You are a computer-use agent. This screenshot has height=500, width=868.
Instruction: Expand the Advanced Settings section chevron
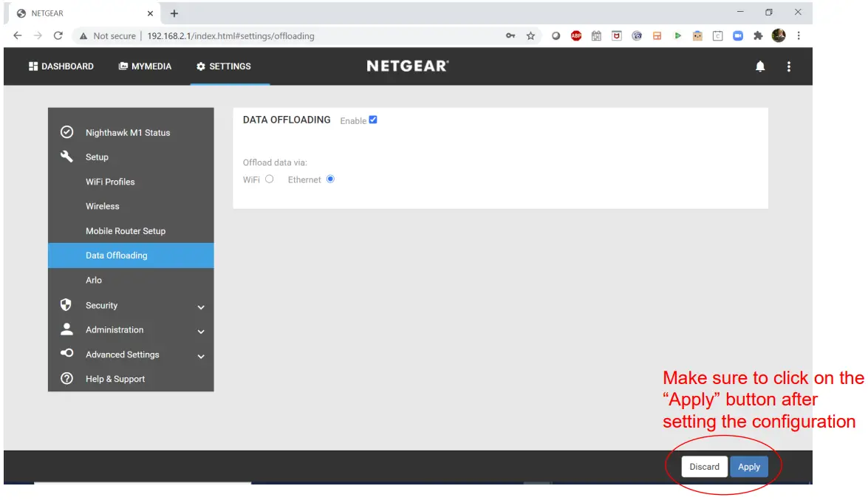(x=200, y=357)
